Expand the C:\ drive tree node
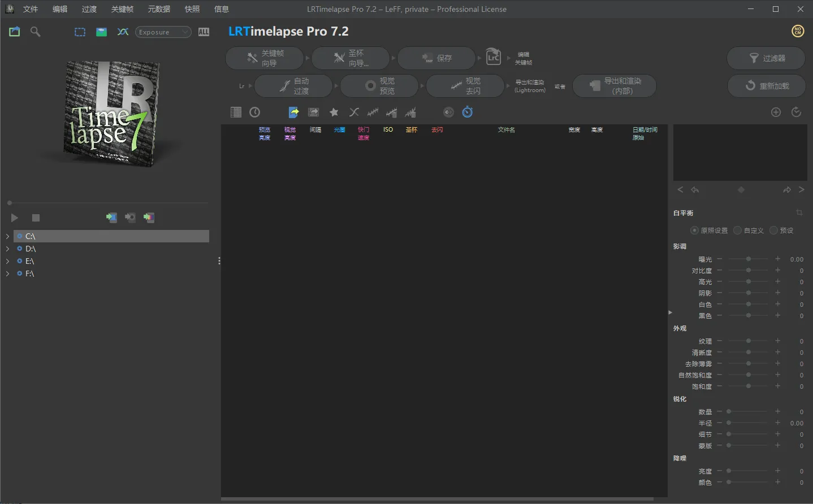This screenshot has height=504, width=813. click(x=7, y=236)
